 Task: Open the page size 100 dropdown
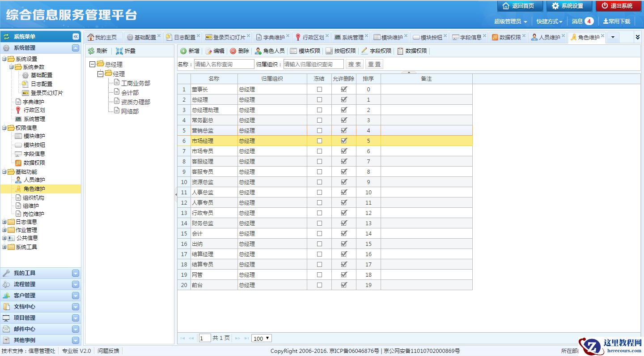click(262, 339)
